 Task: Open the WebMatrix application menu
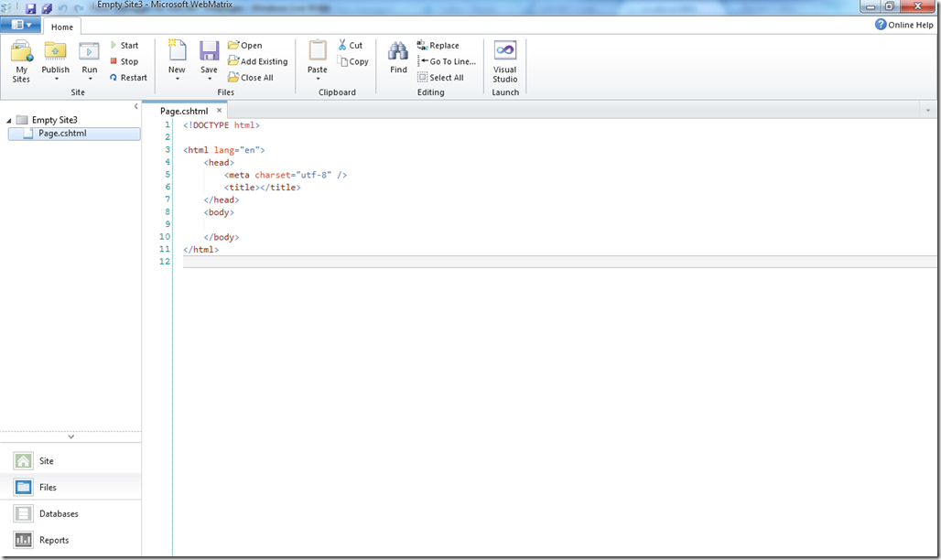20,26
